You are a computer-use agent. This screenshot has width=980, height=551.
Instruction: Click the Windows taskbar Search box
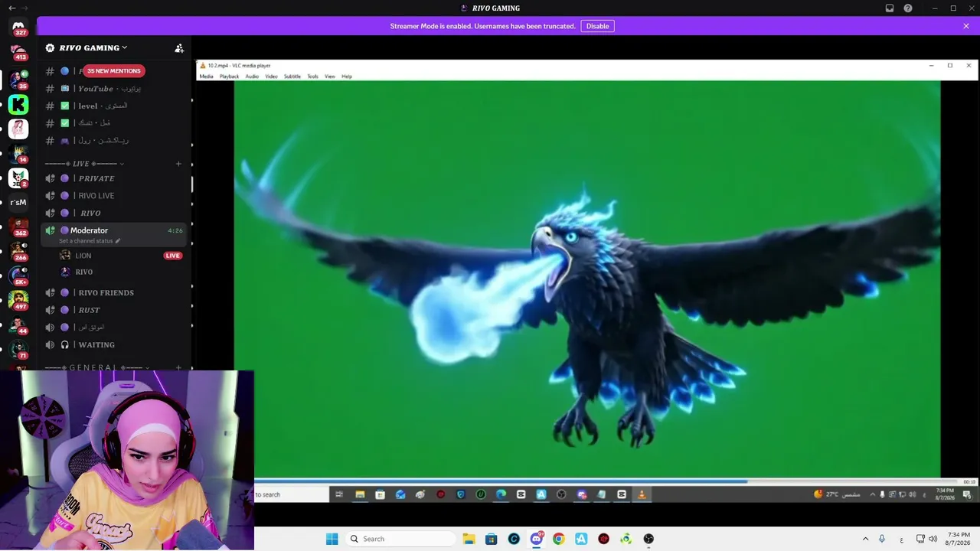399,539
